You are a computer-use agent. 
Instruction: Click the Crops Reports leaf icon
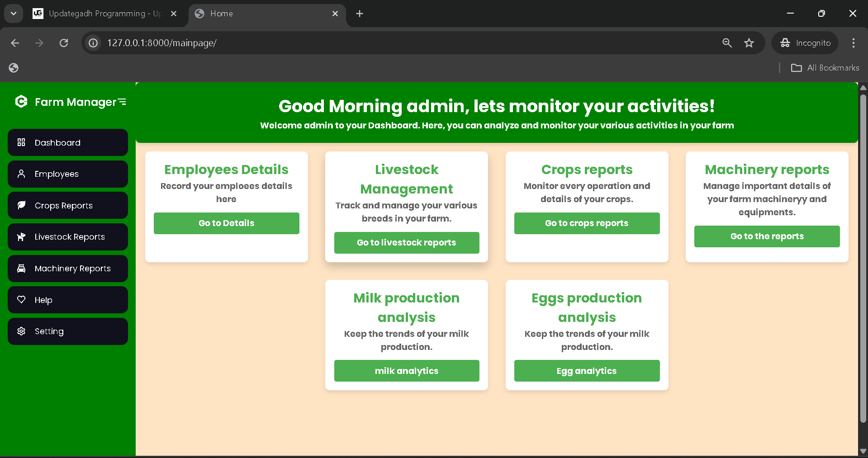[21, 205]
